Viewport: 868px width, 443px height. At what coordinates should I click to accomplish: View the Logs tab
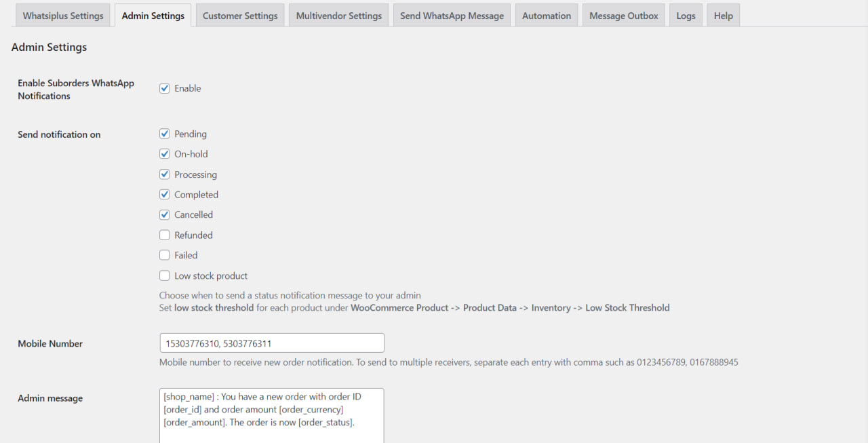686,14
